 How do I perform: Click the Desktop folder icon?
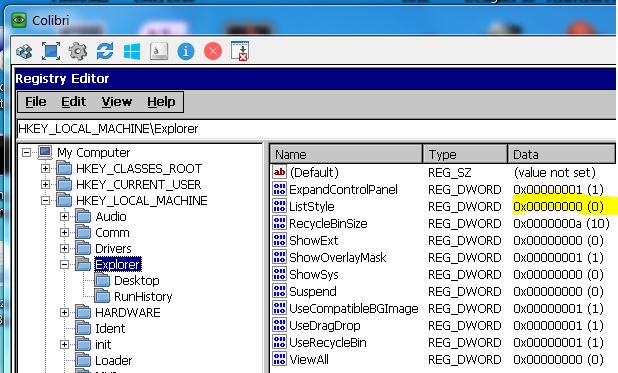(102, 280)
